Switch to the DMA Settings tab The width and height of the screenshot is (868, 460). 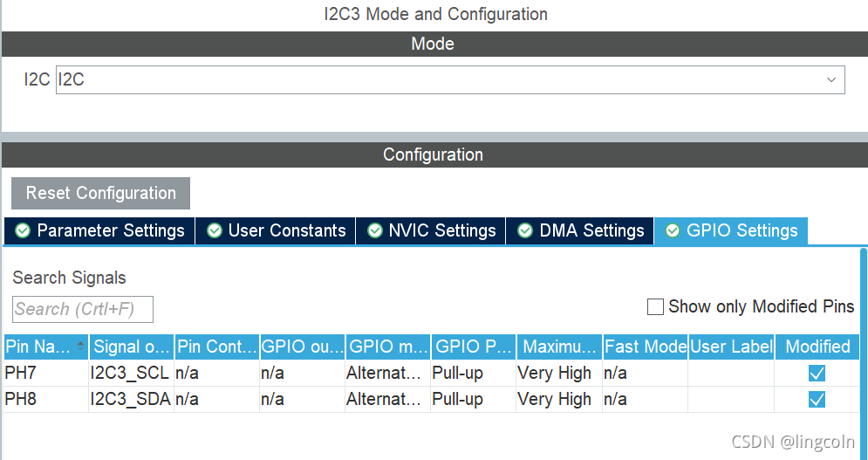pyautogui.click(x=579, y=230)
